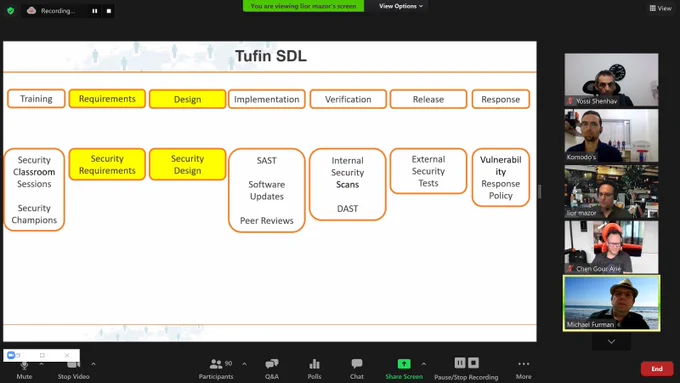The width and height of the screenshot is (680, 383).
Task: End the meeting
Action: pyautogui.click(x=657, y=369)
